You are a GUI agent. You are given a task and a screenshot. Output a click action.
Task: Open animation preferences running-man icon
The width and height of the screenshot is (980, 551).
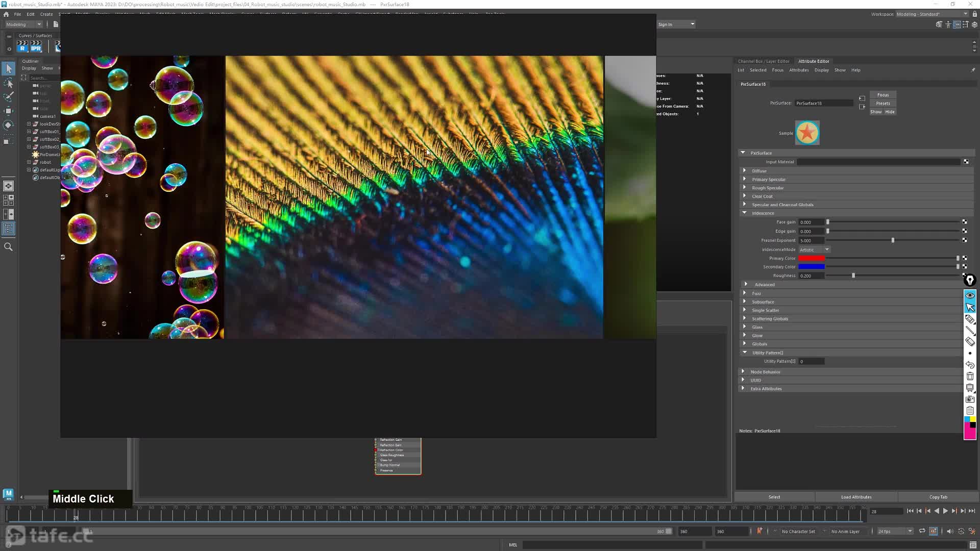pyautogui.click(x=972, y=531)
